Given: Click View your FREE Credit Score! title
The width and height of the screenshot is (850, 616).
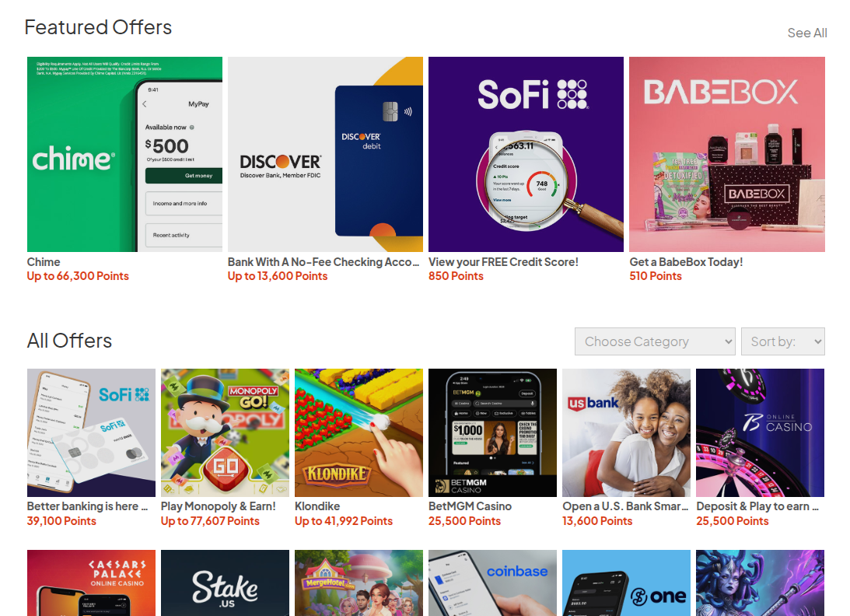Looking at the screenshot, I should [x=504, y=262].
